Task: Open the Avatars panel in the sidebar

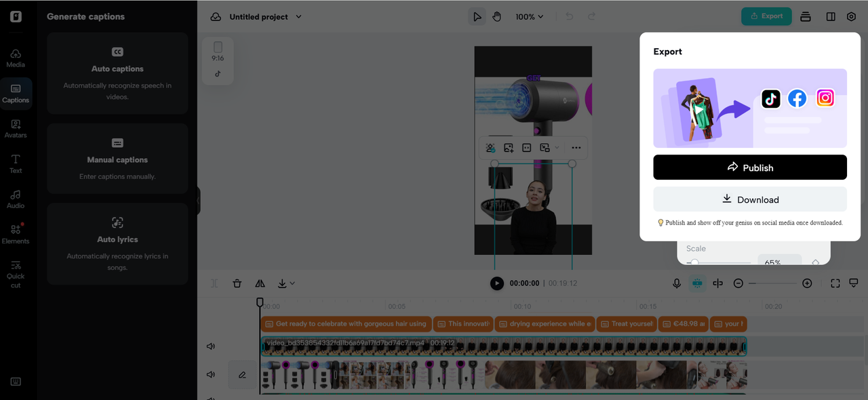Action: pos(15,129)
